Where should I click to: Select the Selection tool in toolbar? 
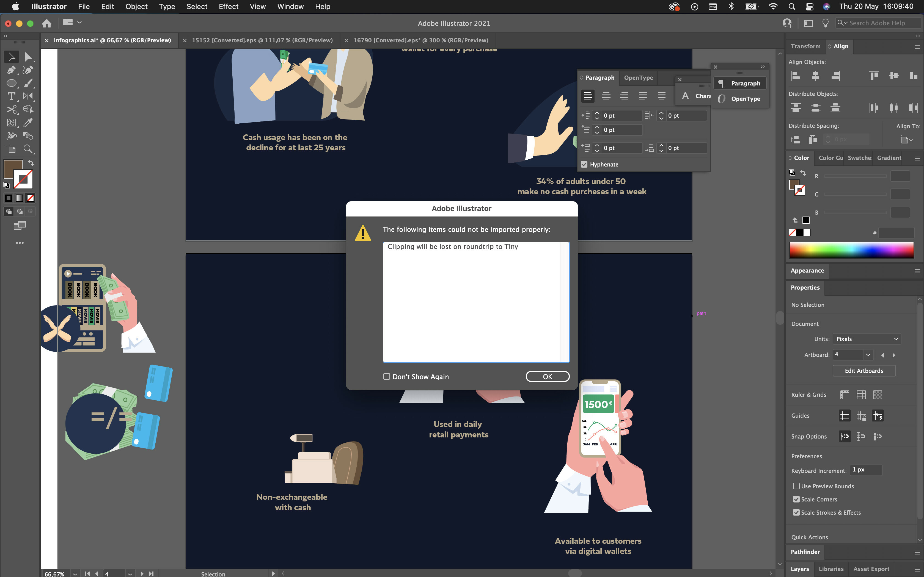10,57
